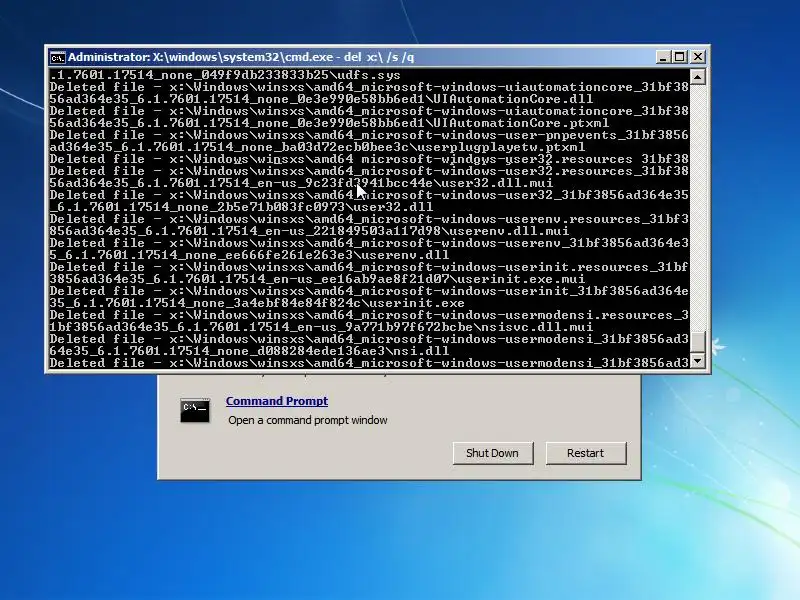This screenshot has width=800, height=600.
Task: Click the console scrollbar up arrow
Action: (698, 77)
